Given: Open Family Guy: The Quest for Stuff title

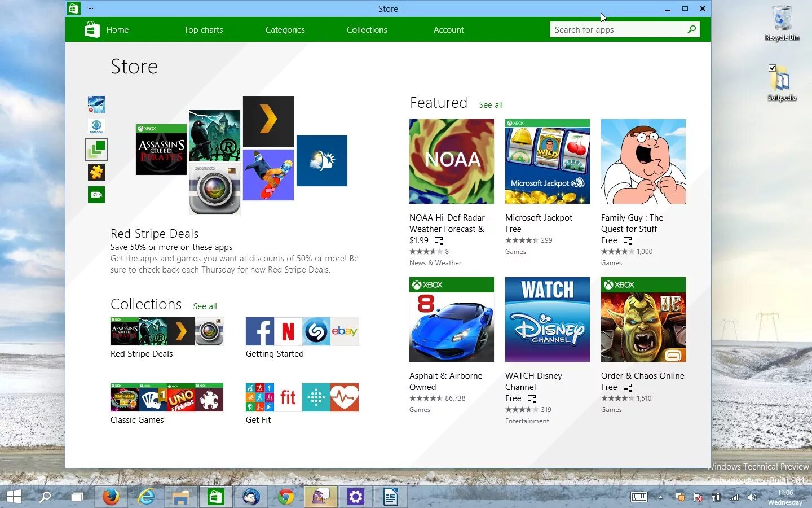Looking at the screenshot, I should (x=632, y=224).
